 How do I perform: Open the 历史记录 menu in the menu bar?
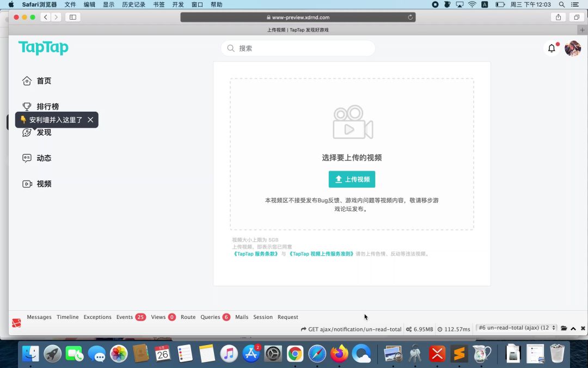click(133, 4)
